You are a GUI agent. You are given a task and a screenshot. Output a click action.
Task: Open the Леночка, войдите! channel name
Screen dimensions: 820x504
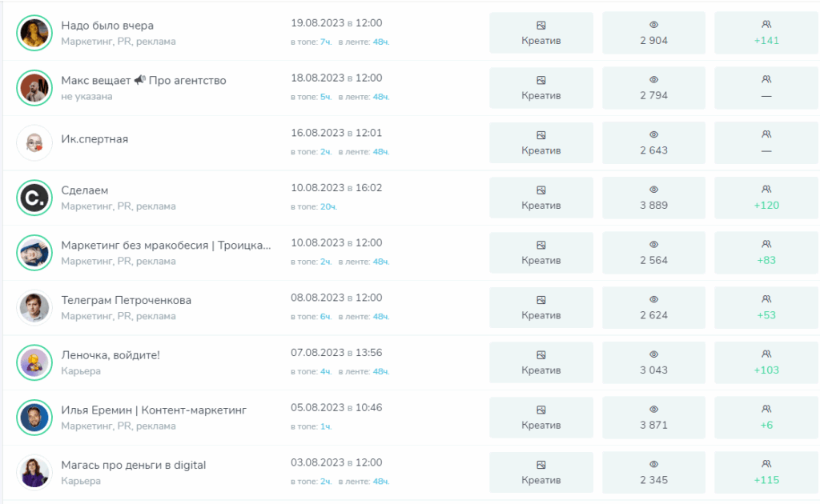pyautogui.click(x=111, y=355)
